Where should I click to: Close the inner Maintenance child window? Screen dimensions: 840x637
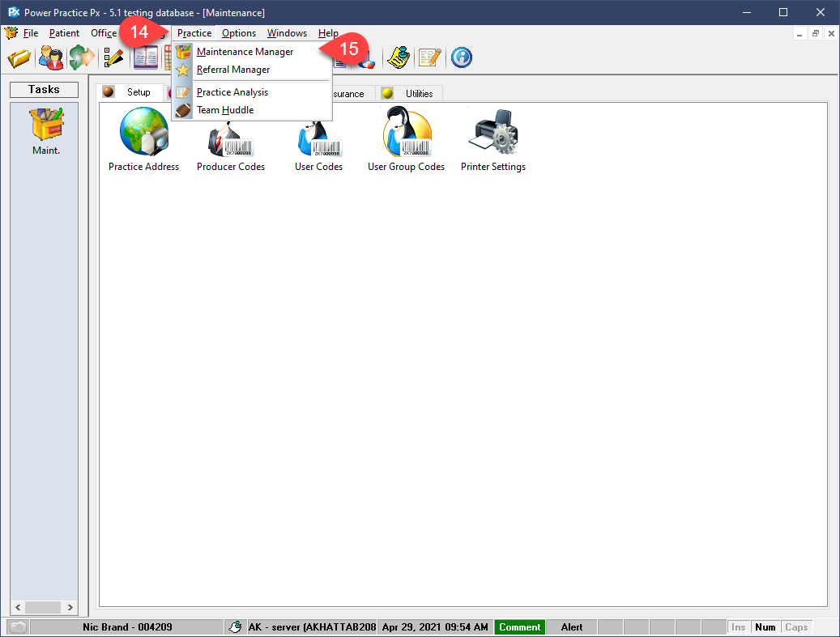[831, 34]
